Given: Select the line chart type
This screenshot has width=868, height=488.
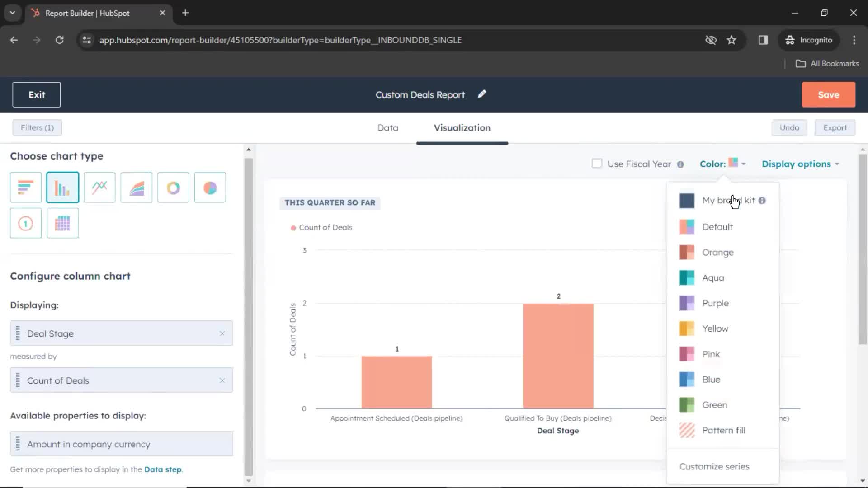Looking at the screenshot, I should tap(99, 188).
